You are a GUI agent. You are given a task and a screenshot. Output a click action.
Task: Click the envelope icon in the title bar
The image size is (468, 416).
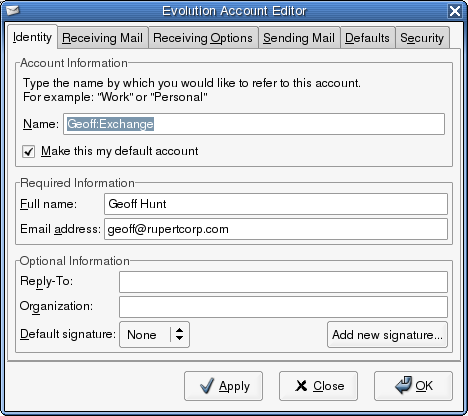coord(13,11)
